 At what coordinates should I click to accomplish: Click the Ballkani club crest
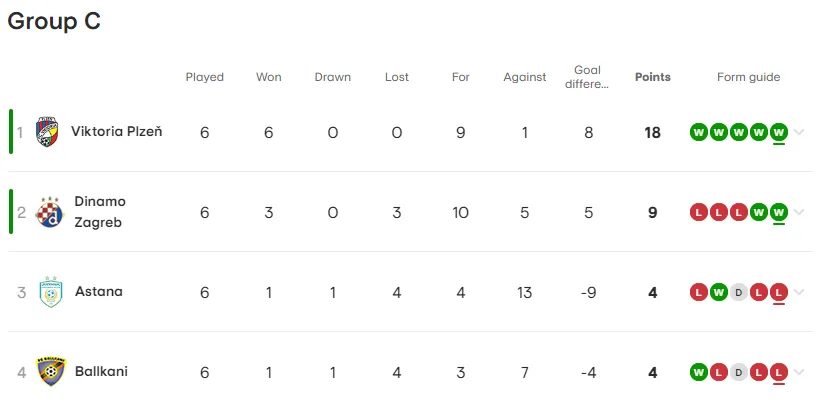tap(51, 371)
